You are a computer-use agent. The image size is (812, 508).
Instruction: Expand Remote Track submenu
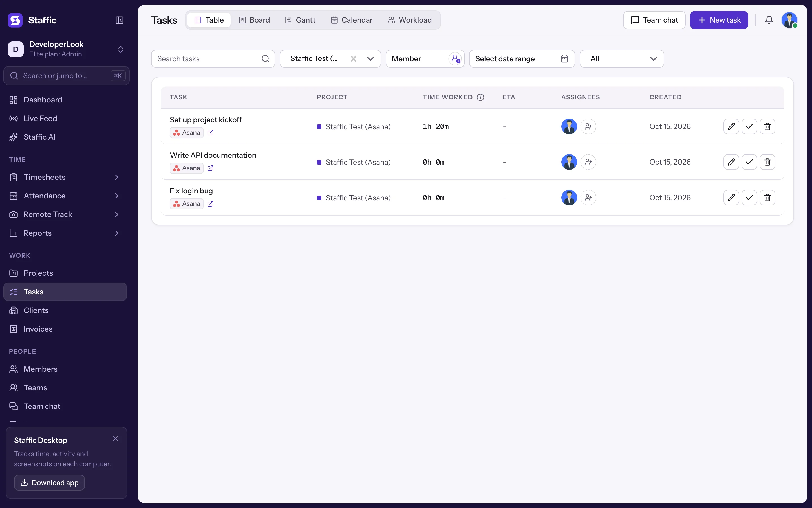tap(117, 214)
